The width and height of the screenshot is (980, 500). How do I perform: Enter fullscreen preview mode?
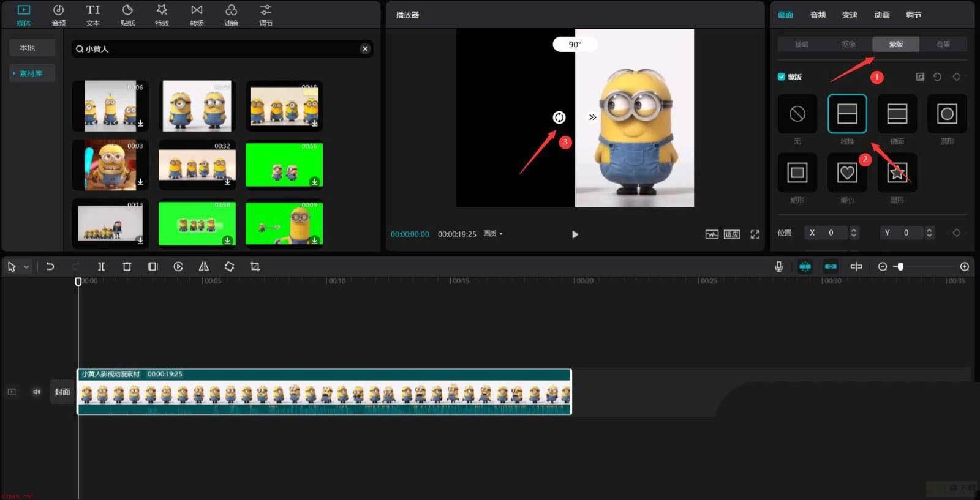coord(755,234)
